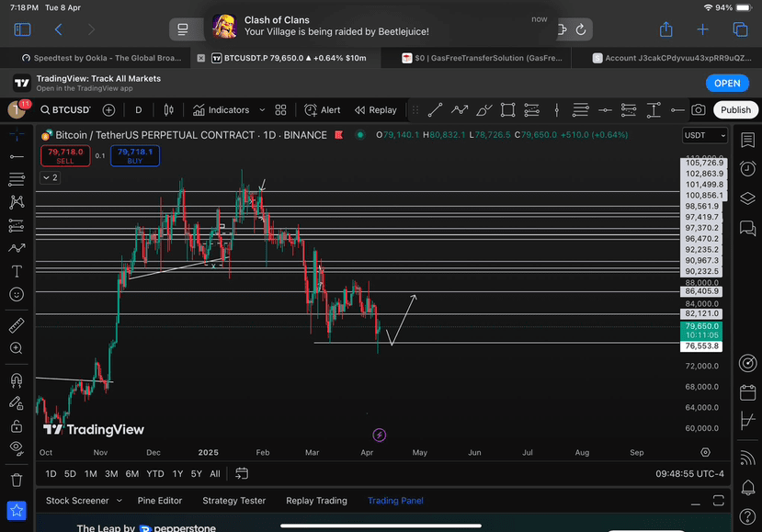
Task: Reload the current page
Action: 581,29
